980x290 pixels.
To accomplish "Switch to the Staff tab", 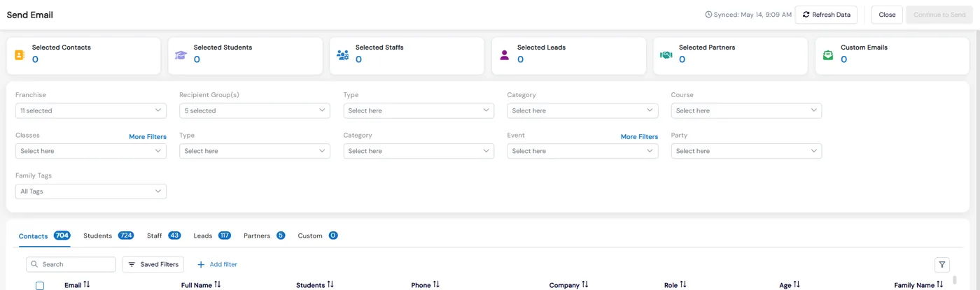I will [164, 236].
